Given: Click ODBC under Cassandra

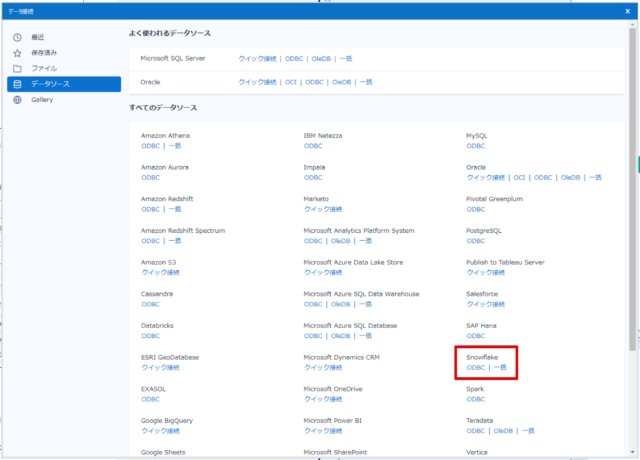Looking at the screenshot, I should point(151,304).
